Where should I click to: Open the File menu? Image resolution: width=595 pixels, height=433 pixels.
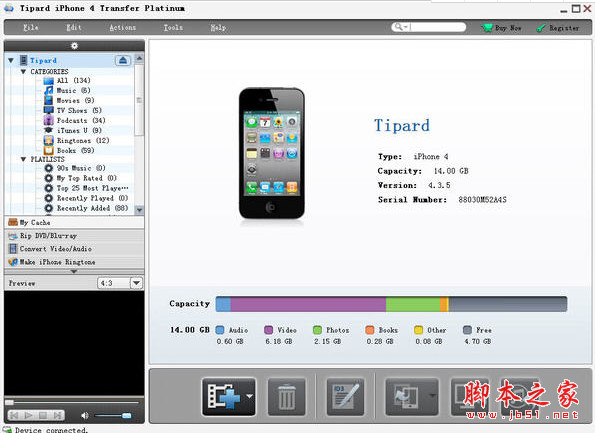click(x=31, y=27)
